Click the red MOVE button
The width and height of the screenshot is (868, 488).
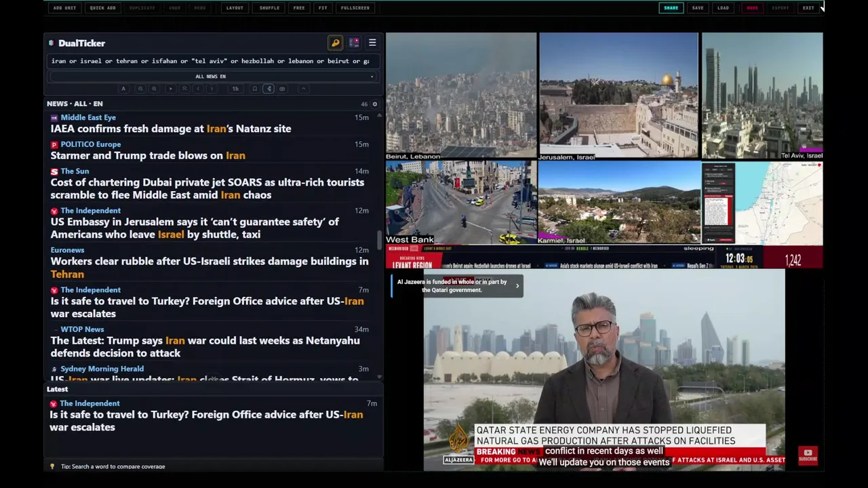click(x=752, y=8)
